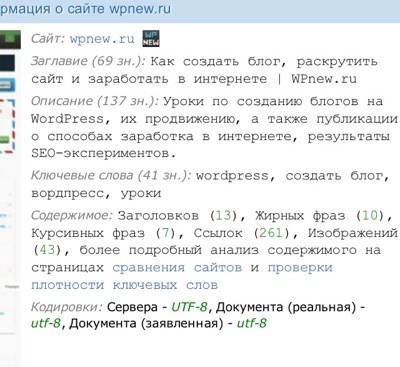Click the «Ключевые слова (41 зн.)» label
The image size is (400, 367).
pyautogui.click(x=111, y=175)
